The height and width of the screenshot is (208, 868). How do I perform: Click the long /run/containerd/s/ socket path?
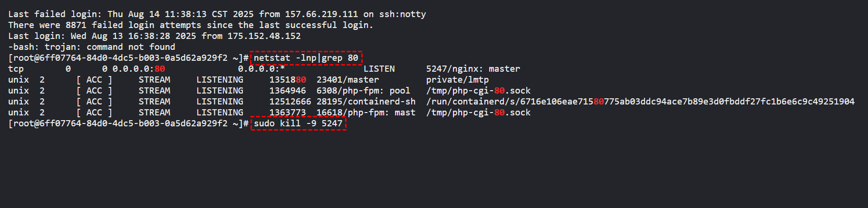pos(640,102)
